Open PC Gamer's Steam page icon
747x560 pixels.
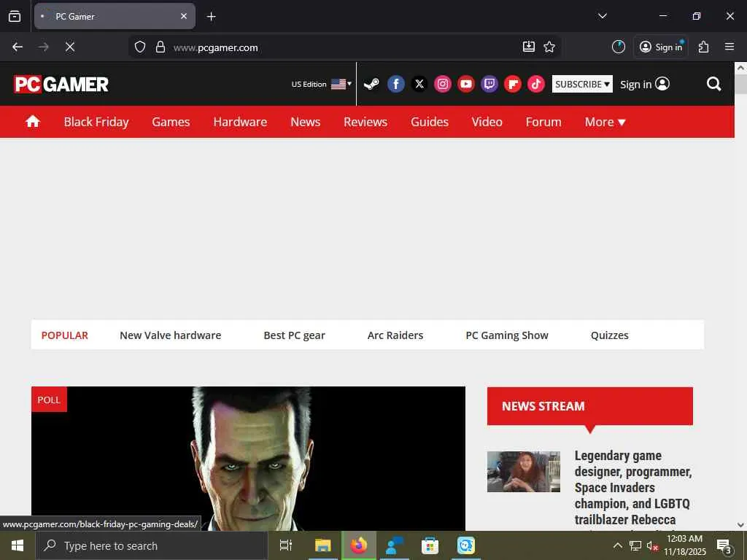point(371,85)
